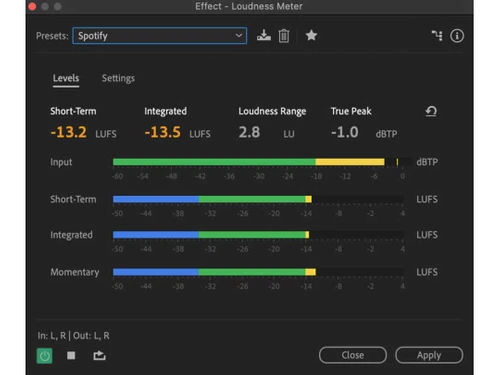Click the Integrated LUFS meter bar
Image resolution: width=500 pixels, height=375 pixels.
[x=258, y=235]
